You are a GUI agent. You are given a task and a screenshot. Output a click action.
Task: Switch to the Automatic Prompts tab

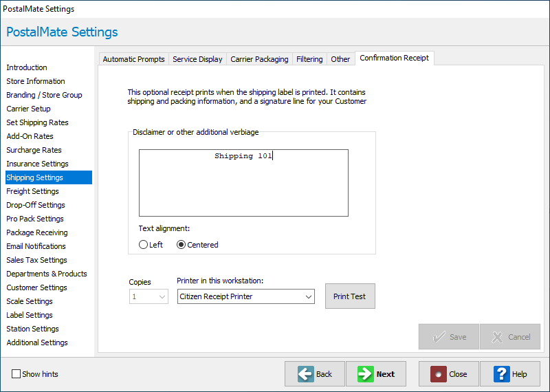tap(133, 59)
